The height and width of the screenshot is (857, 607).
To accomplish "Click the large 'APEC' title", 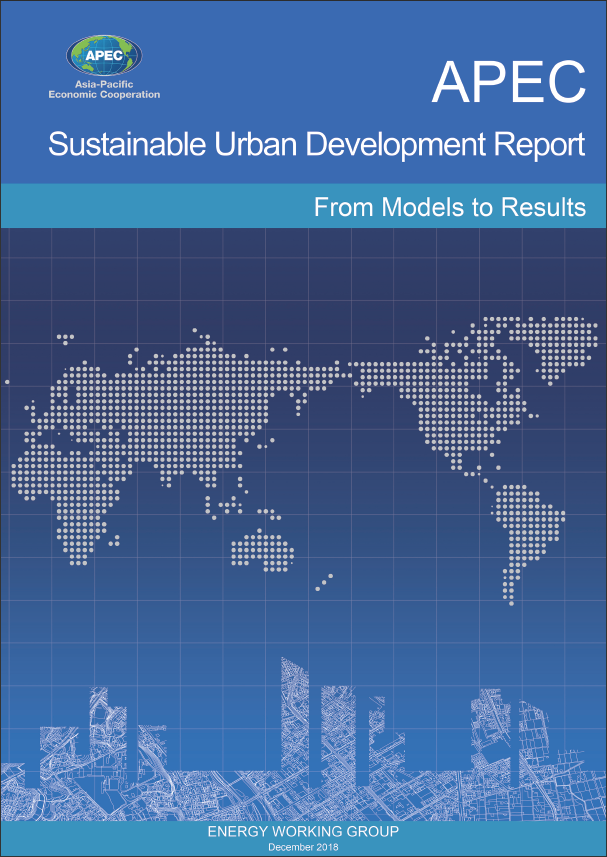I will [x=509, y=82].
